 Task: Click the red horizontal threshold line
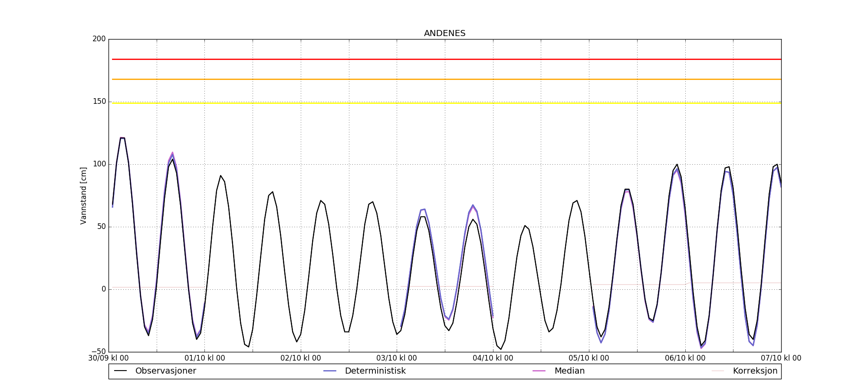[444, 59]
